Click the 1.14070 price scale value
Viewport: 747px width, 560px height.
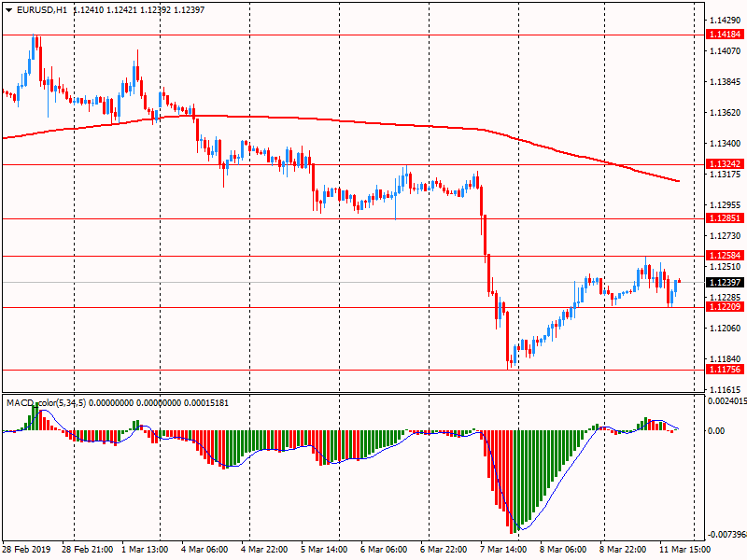[726, 51]
